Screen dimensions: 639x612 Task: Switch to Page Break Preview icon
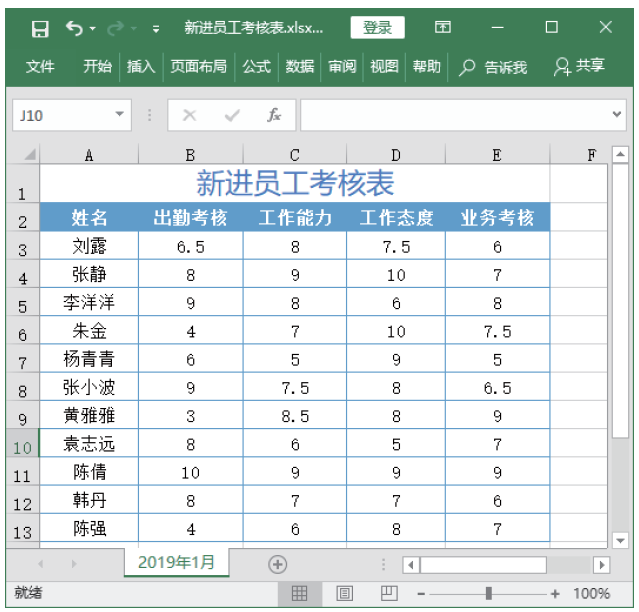(x=389, y=593)
